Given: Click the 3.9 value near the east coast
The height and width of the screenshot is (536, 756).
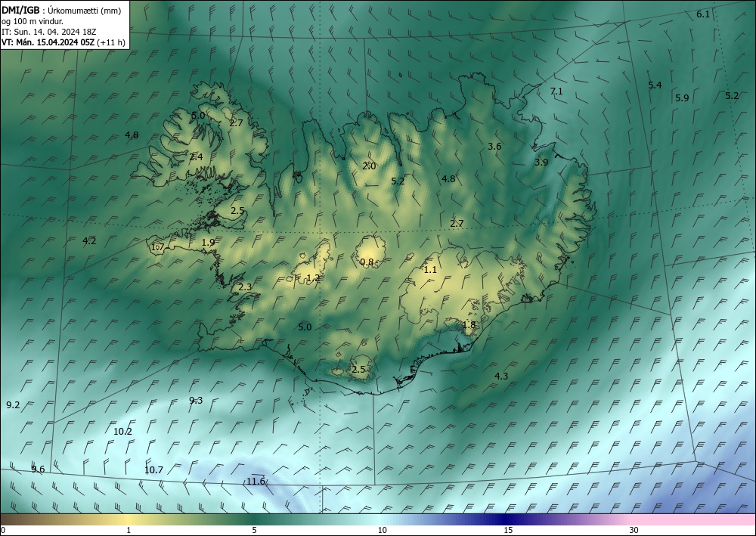Looking at the screenshot, I should 541,163.
